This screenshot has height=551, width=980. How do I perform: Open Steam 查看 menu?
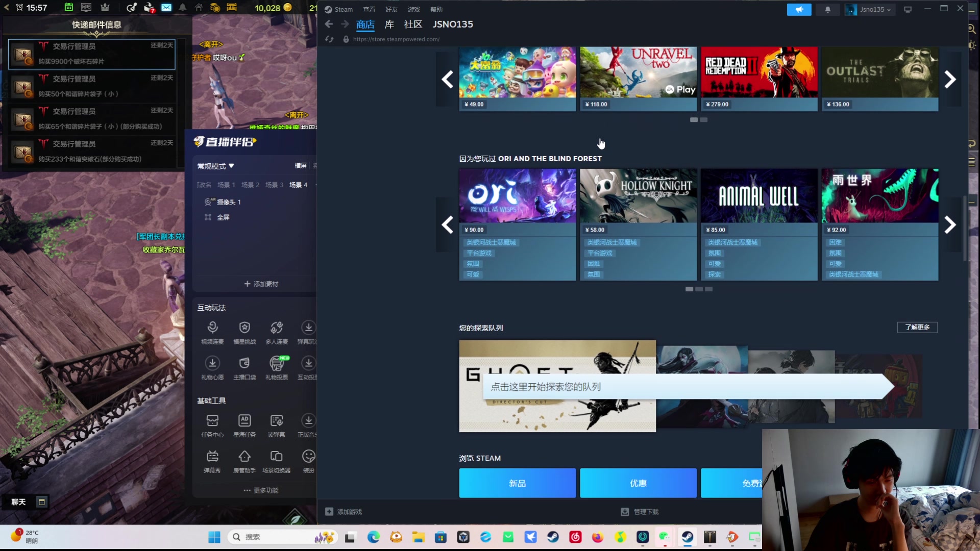click(x=369, y=9)
